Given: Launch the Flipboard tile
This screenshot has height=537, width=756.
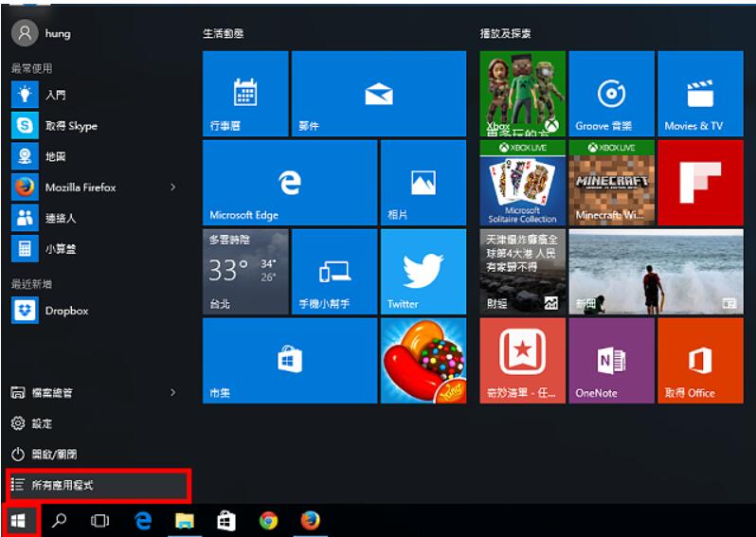Looking at the screenshot, I should pos(700,183).
